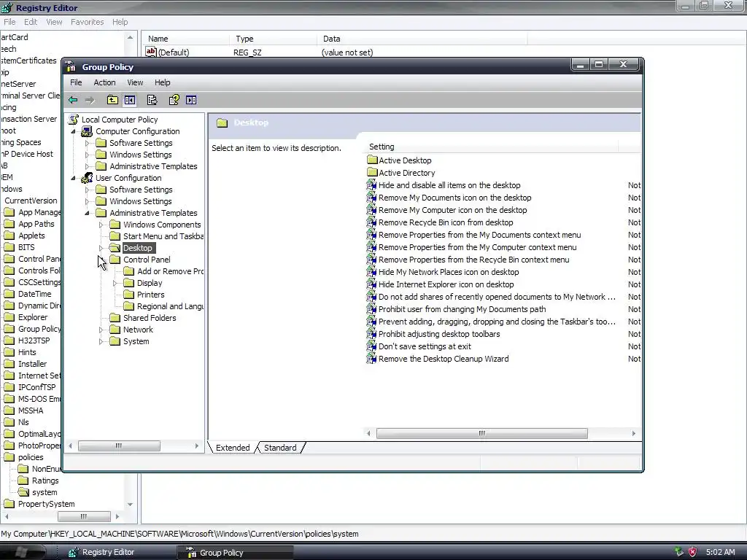
Task: Click the Registry Editor title bar icon
Action: click(7, 7)
